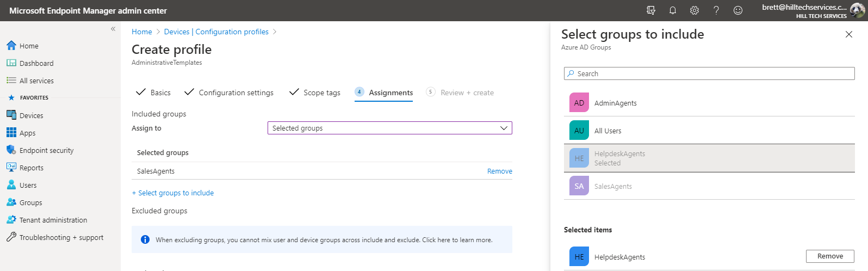Open the Endpoint security menu item
This screenshot has height=271, width=868.
click(x=47, y=150)
